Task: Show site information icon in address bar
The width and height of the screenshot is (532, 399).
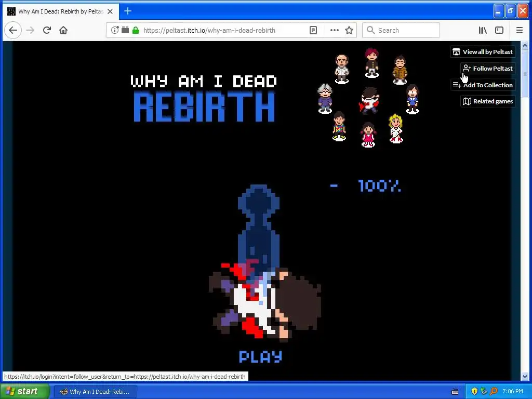Action: [x=115, y=30]
